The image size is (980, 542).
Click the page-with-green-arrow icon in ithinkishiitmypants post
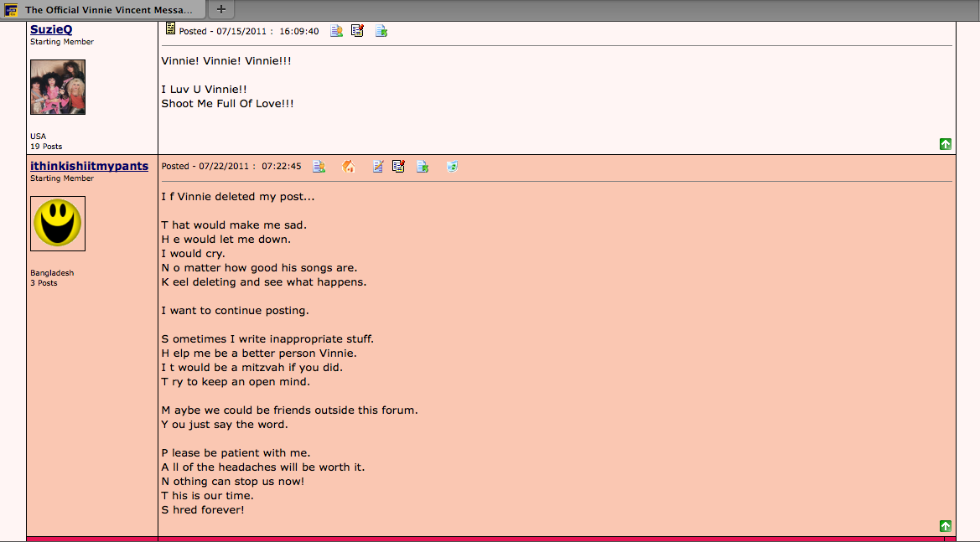point(423,167)
